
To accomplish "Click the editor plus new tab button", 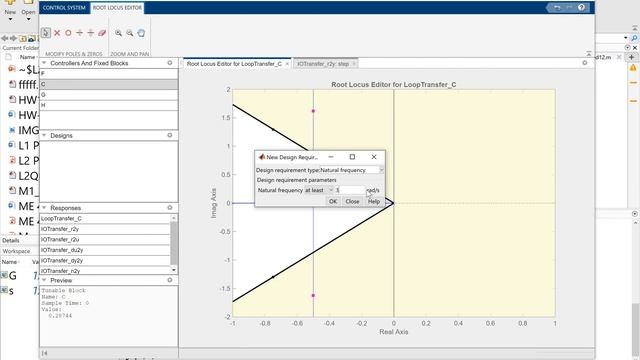I will pos(631,57).
